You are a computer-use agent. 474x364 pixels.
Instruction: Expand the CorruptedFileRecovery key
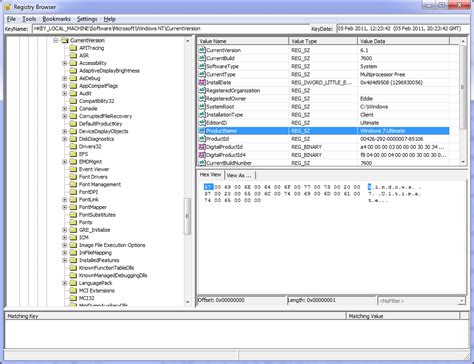pos(65,116)
